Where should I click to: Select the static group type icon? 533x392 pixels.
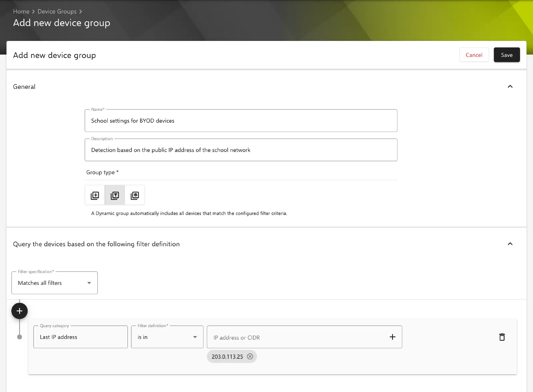click(x=95, y=195)
